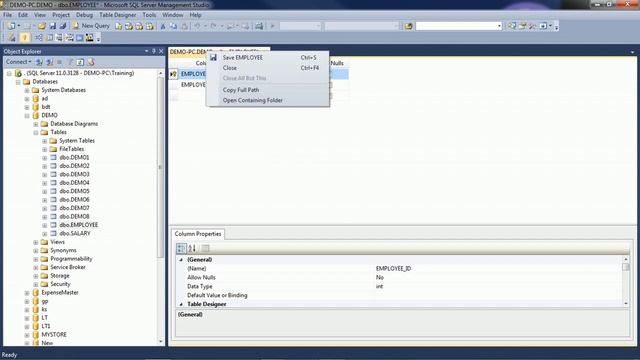Click the Copy icon in main toolbar
640x360 pixels.
(x=173, y=26)
